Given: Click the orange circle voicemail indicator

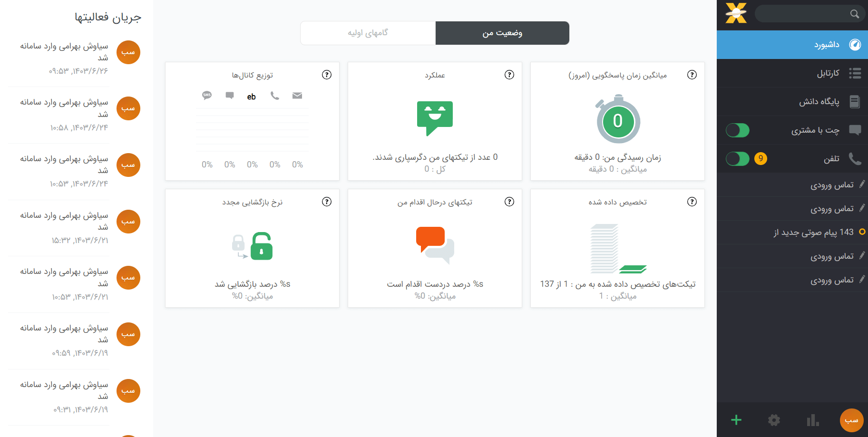Looking at the screenshot, I should (862, 232).
